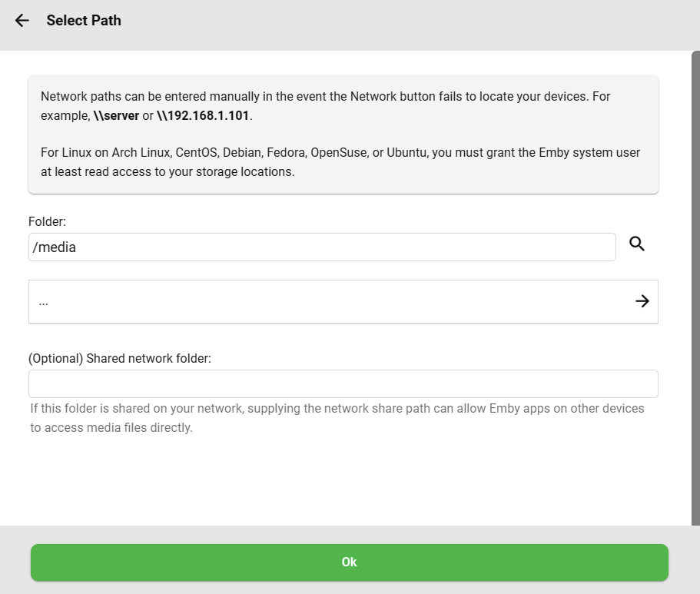Click the magnifier icon beside the Folder field

coord(637,244)
